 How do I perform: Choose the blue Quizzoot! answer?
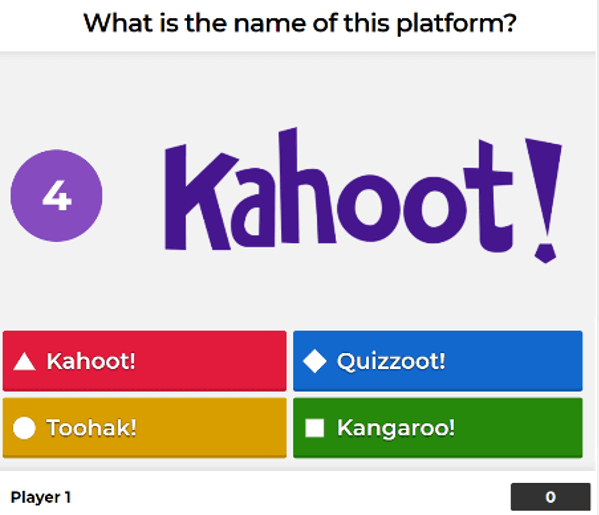tap(438, 361)
